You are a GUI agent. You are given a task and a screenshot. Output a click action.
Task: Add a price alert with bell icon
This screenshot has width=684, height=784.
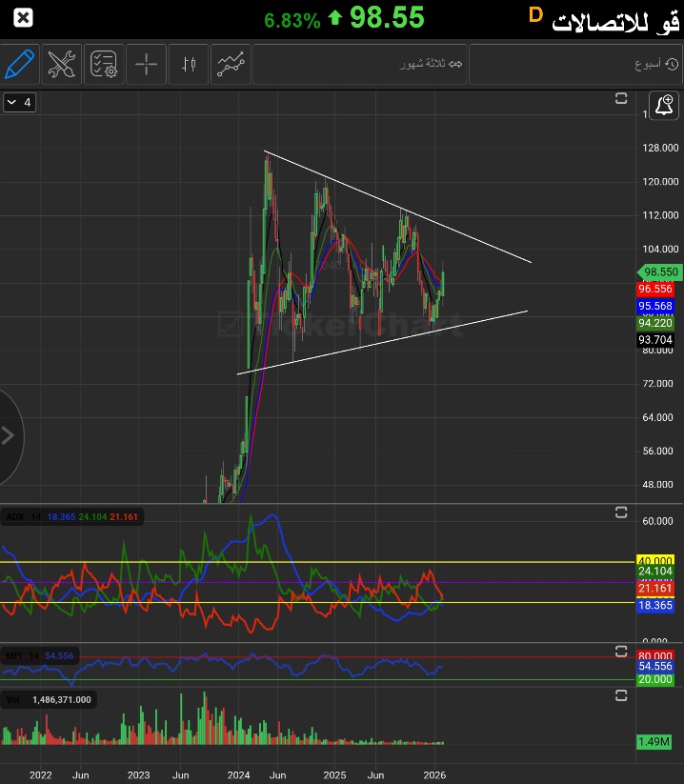tap(663, 105)
